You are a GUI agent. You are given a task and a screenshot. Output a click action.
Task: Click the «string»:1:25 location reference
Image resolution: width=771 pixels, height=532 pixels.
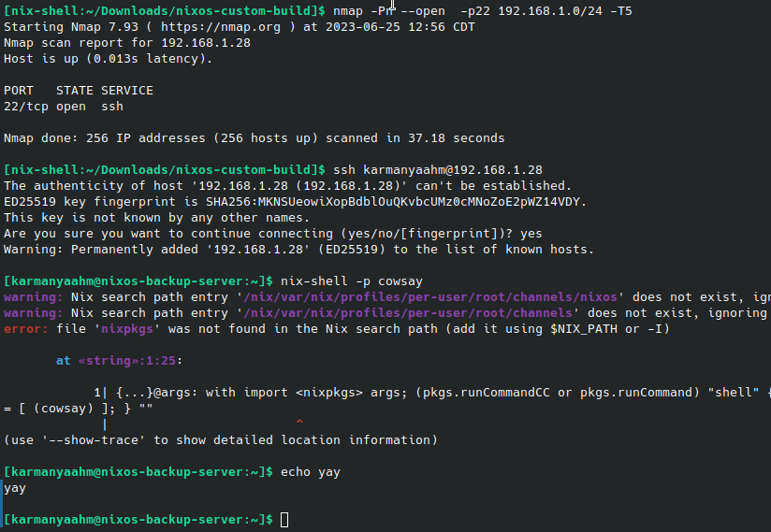[x=130, y=360]
